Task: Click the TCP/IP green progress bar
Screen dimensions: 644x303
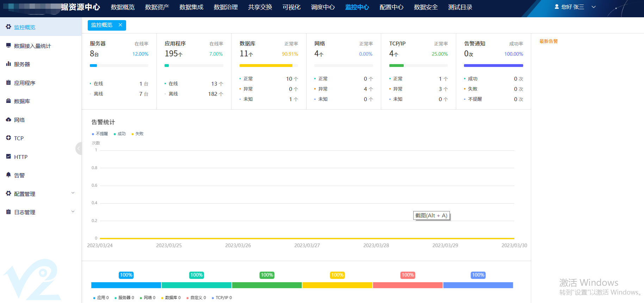Action: click(x=396, y=66)
